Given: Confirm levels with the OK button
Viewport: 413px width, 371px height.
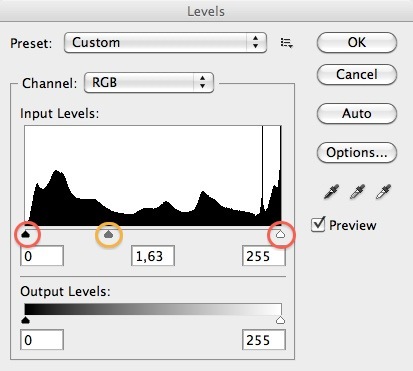Looking at the screenshot, I should [357, 42].
